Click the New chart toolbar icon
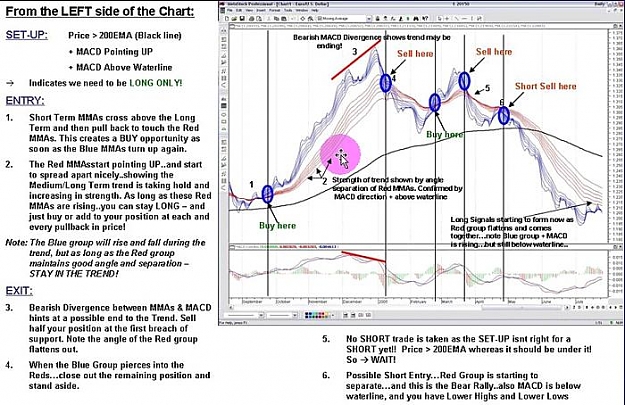 pyautogui.click(x=227, y=18)
